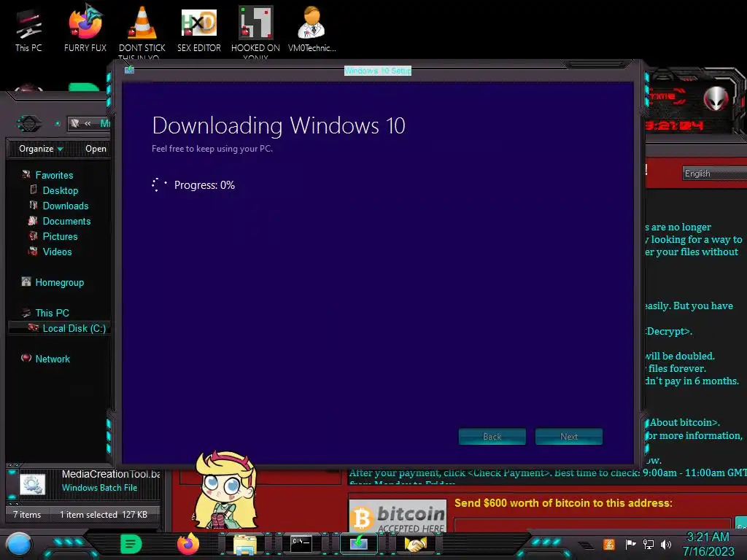The width and height of the screenshot is (747, 560).
Task: Click the red digital clock gadget
Action: 675,125
